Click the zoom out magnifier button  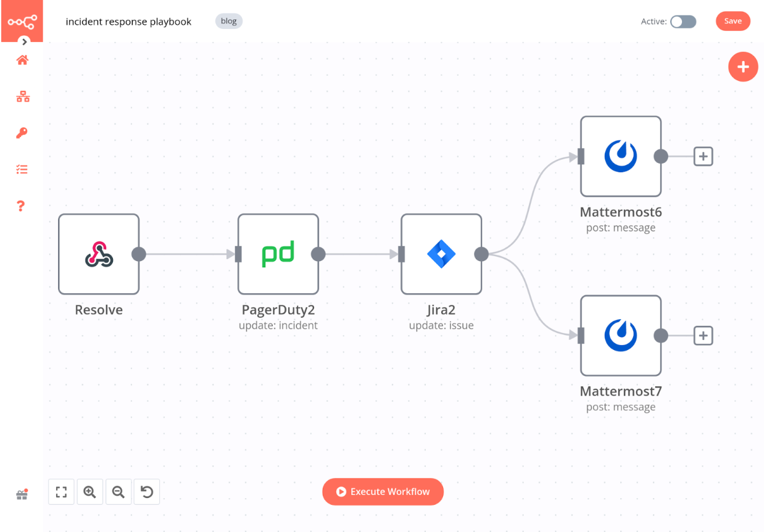[118, 492]
